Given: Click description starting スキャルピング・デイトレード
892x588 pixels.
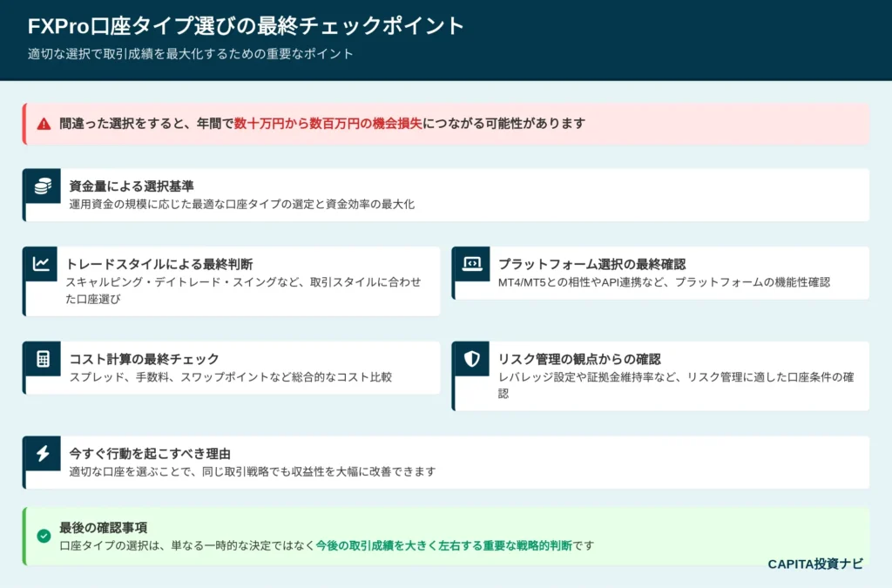Looking at the screenshot, I should point(244,290).
